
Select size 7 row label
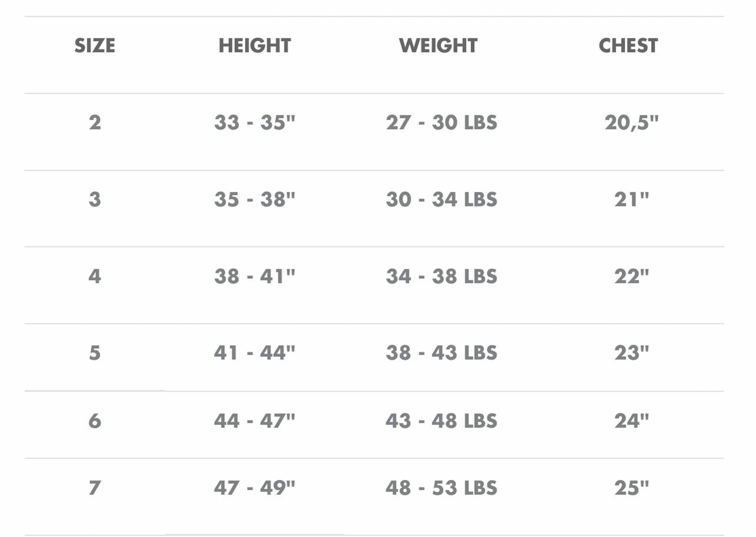(95, 488)
